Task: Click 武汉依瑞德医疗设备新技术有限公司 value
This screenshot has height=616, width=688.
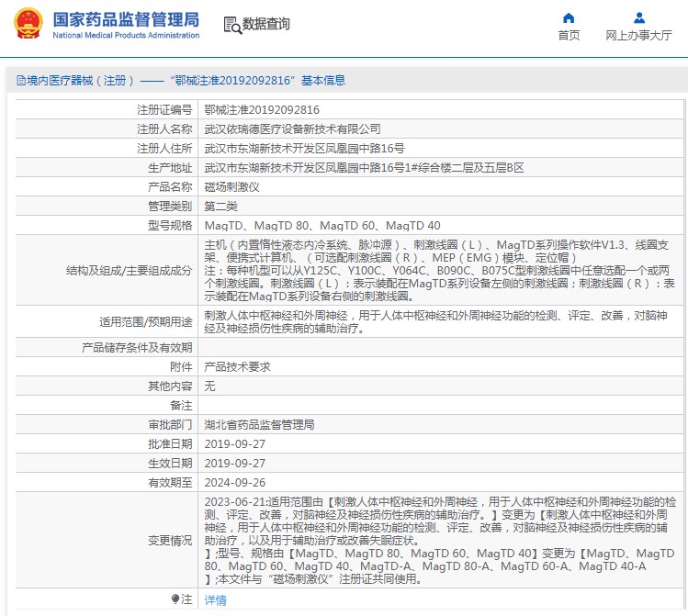Action: pos(293,129)
